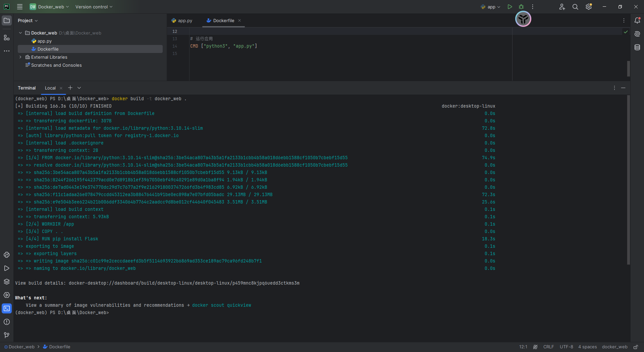
Task: Click the 'View build details' line
Action: tap(157, 283)
